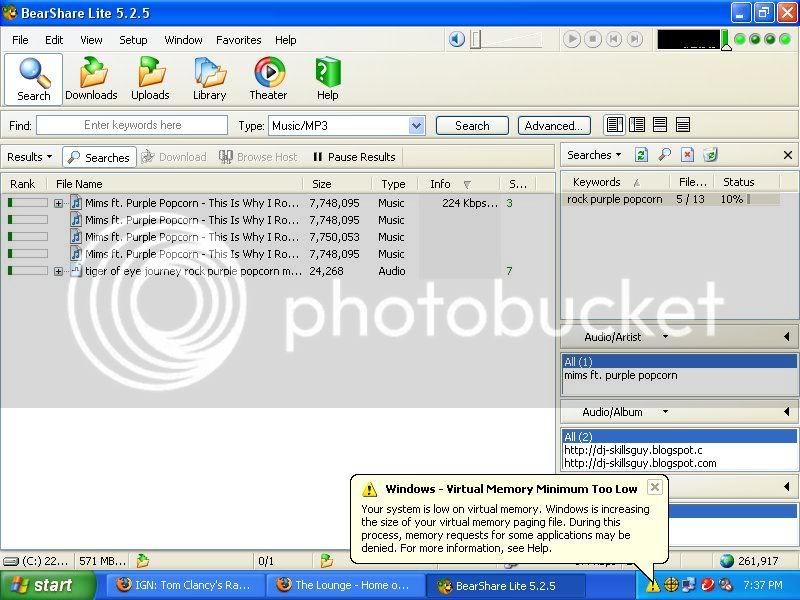Select the third results layout icon
The height and width of the screenshot is (600, 800).
[660, 124]
